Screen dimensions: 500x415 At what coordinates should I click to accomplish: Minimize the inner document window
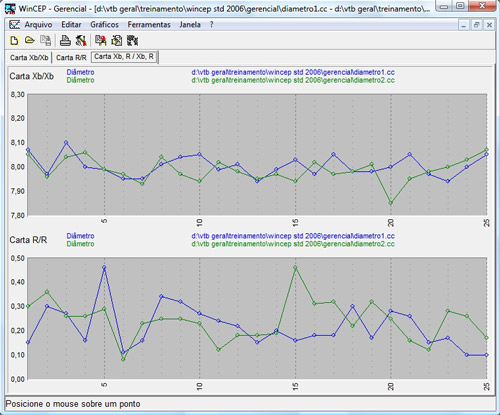point(463,25)
